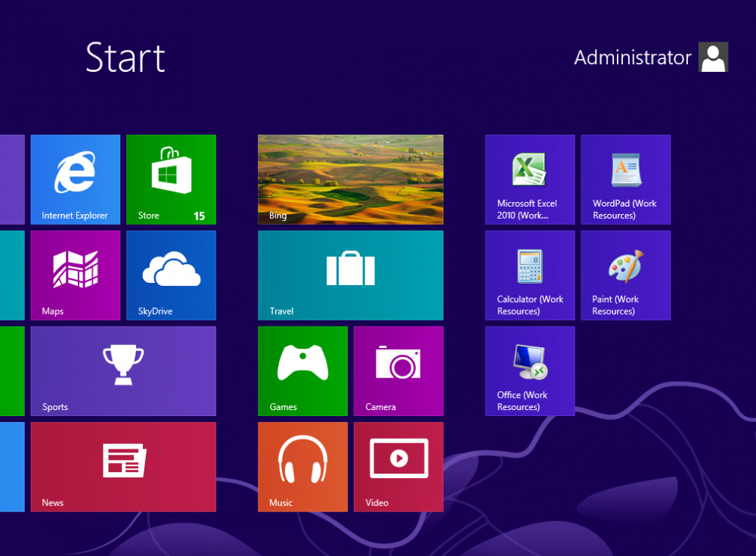Open the Video tile
756x556 pixels.
coord(398,467)
